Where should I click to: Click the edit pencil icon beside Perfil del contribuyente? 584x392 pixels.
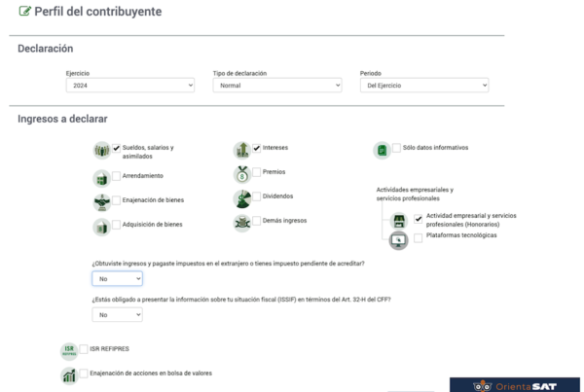click(24, 13)
